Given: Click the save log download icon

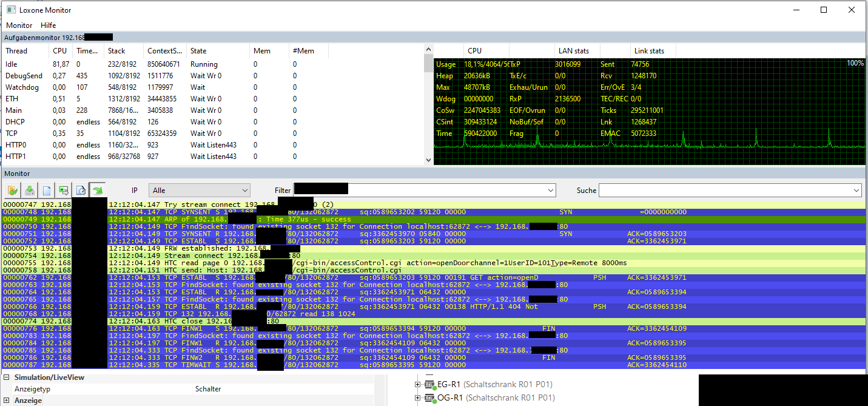Looking at the screenshot, I should coord(29,191).
